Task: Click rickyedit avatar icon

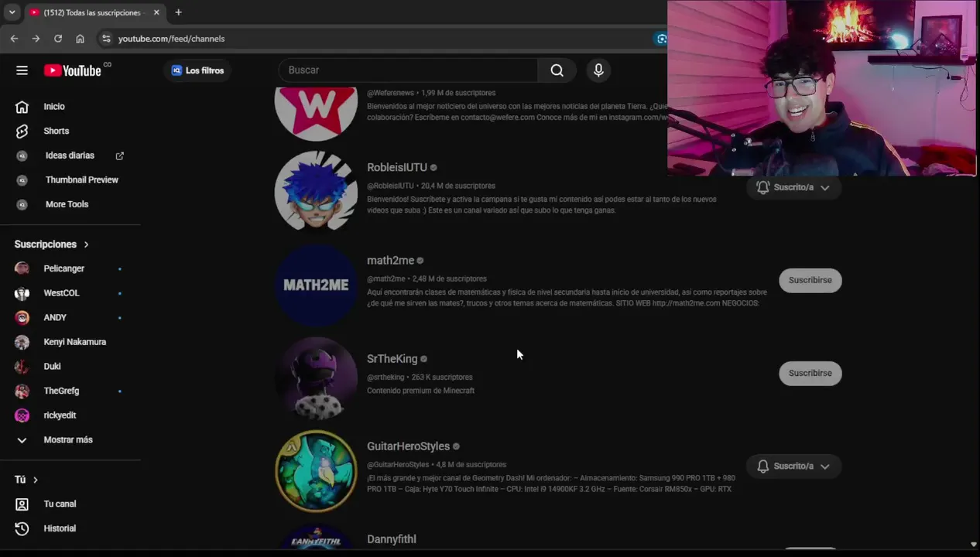Action: [x=22, y=415]
